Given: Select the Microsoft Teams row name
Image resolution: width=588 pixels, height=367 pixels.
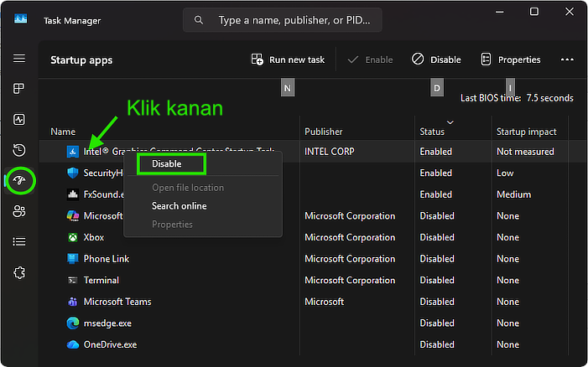Looking at the screenshot, I should [x=117, y=302].
